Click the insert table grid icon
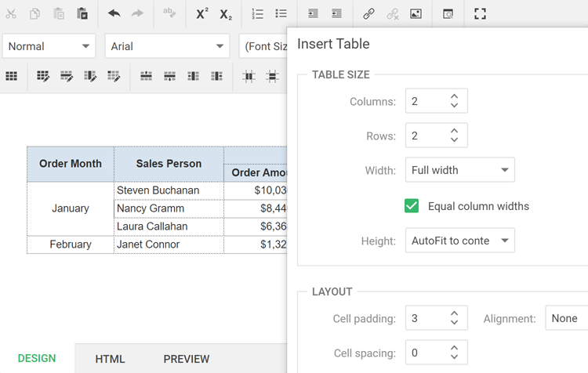Image resolution: width=588 pixels, height=373 pixels. (x=12, y=76)
